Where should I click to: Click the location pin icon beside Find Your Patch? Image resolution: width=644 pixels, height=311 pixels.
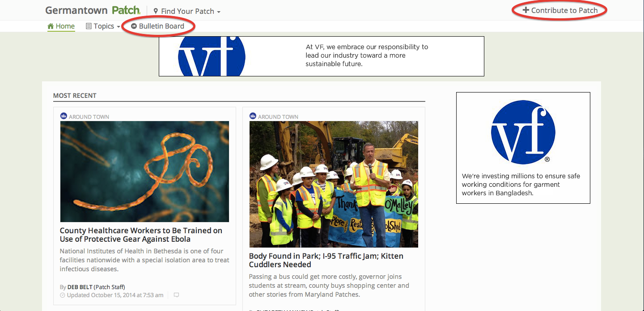[x=156, y=11]
